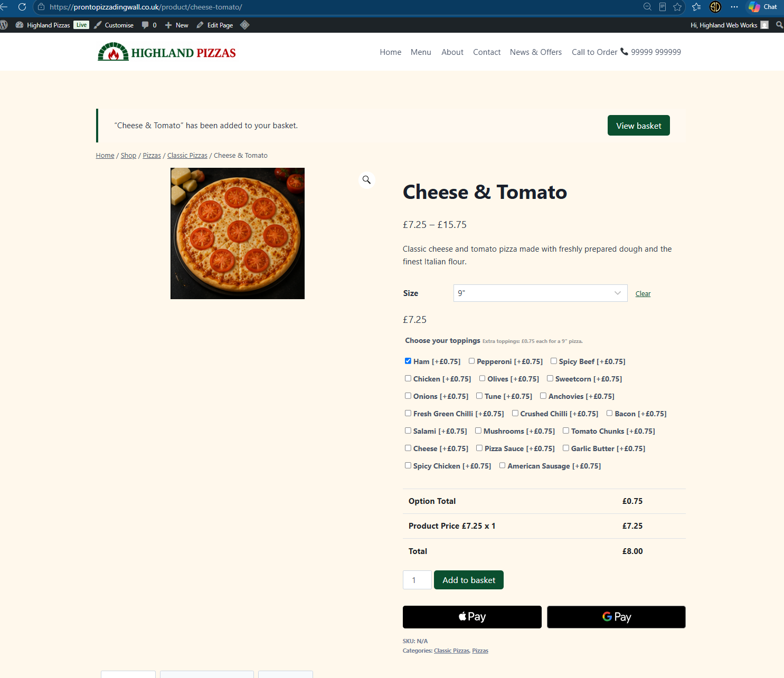The width and height of the screenshot is (784, 678).
Task: Go to News & Offers page
Action: [535, 52]
